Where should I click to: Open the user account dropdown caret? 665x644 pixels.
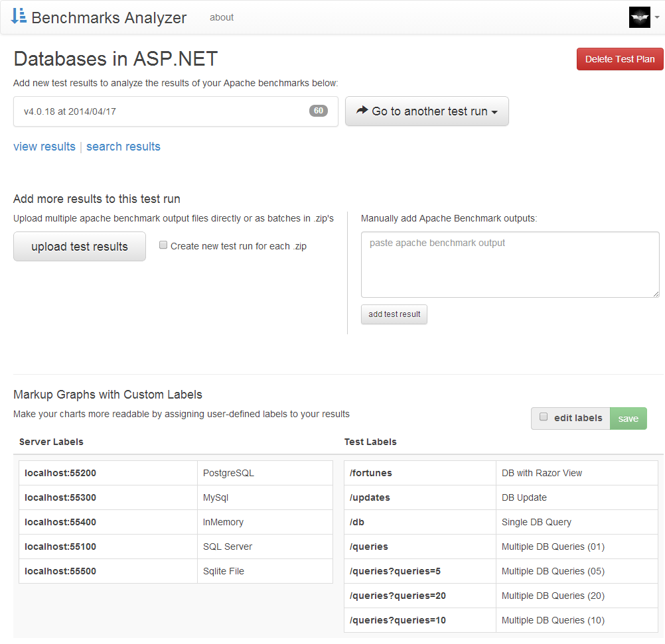[658, 17]
